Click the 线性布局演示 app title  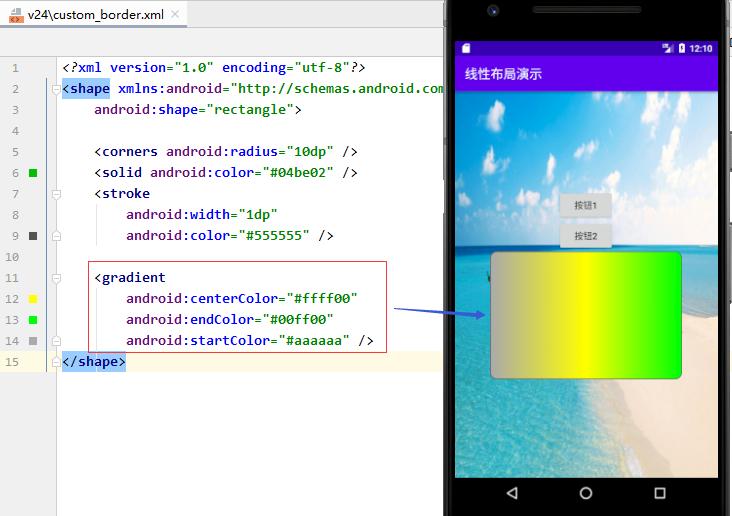(503, 74)
